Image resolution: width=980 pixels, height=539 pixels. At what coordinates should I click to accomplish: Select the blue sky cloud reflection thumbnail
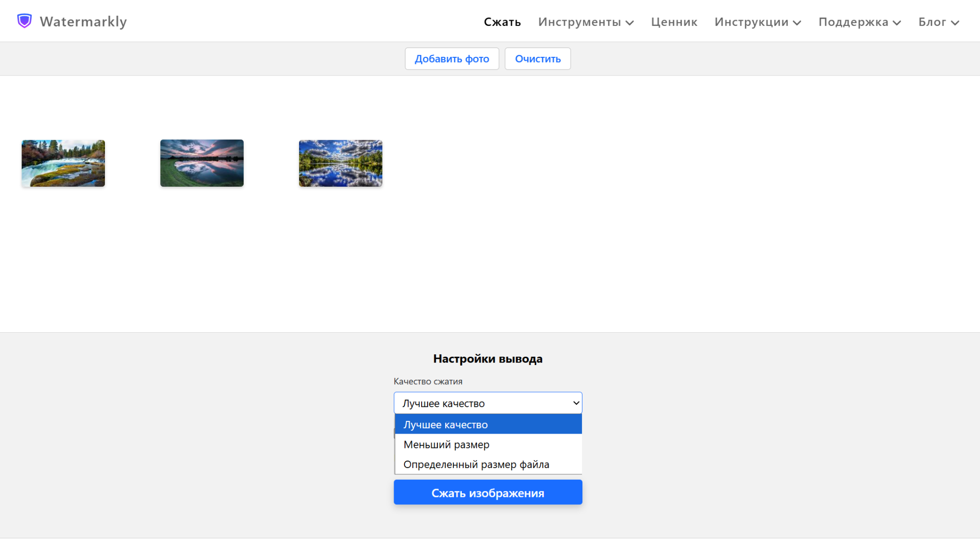tap(341, 163)
